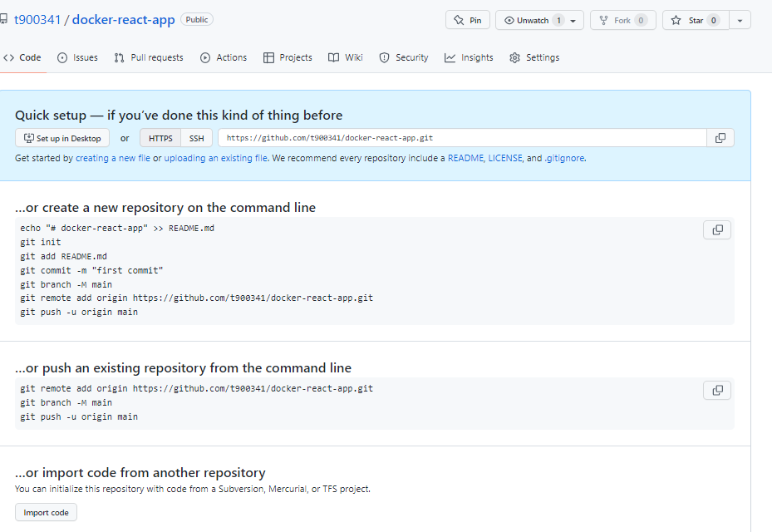The image size is (772, 532).
Task: Click the Wiki book icon
Action: point(333,57)
